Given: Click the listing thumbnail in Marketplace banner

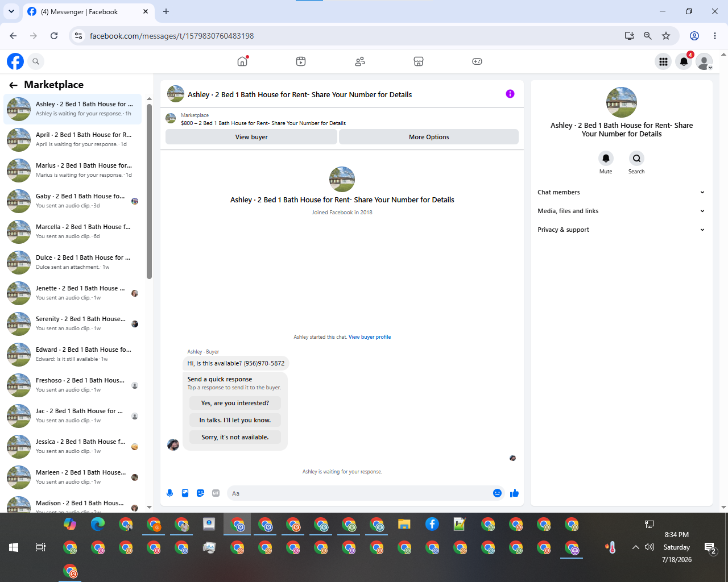Looking at the screenshot, I should coord(171,118).
